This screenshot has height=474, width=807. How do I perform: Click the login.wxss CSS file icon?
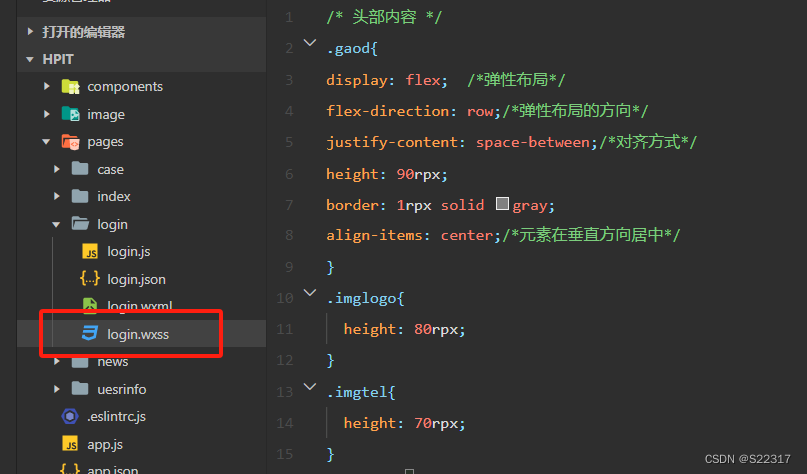pyautogui.click(x=90, y=333)
